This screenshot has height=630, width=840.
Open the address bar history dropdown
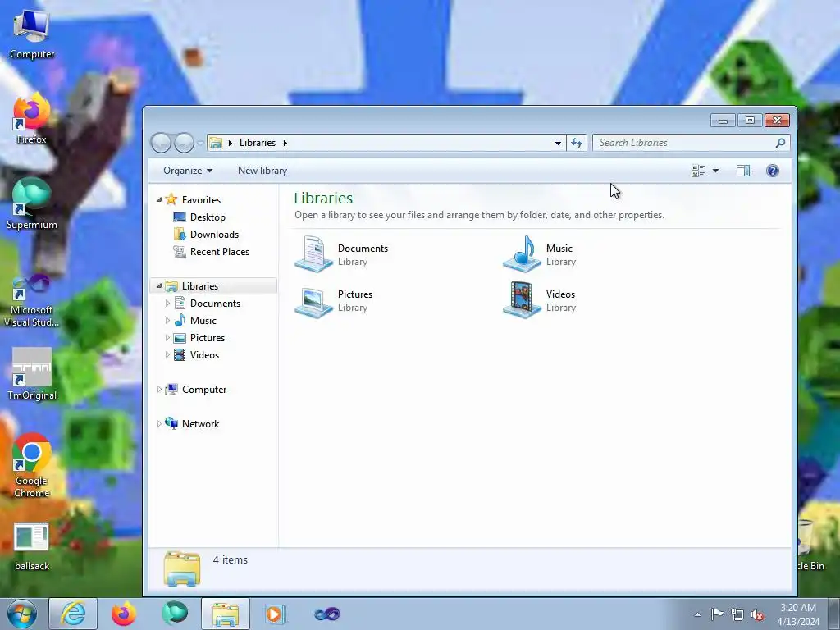coord(558,143)
